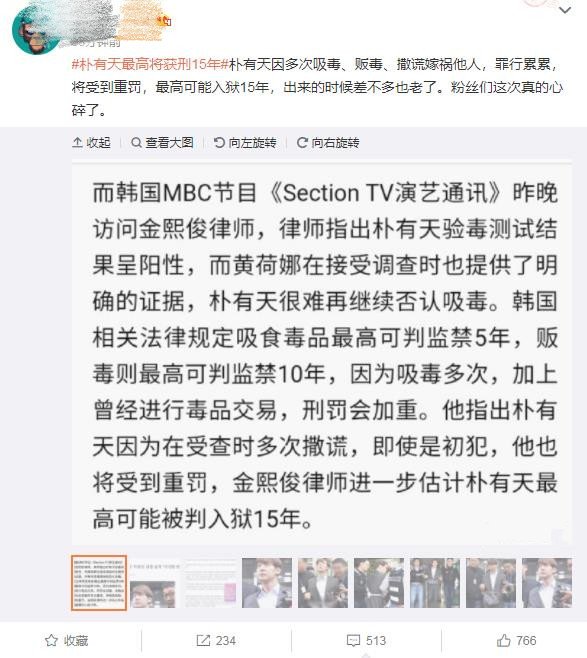
Task: Select the last thumbnail in the strip
Action: point(547,583)
